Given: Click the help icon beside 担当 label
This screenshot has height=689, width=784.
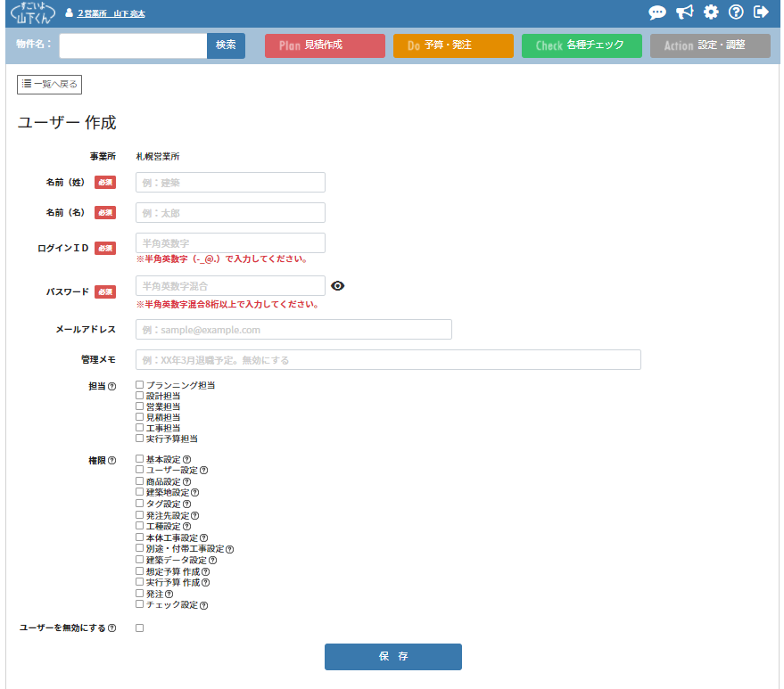Looking at the screenshot, I should pos(111,387).
